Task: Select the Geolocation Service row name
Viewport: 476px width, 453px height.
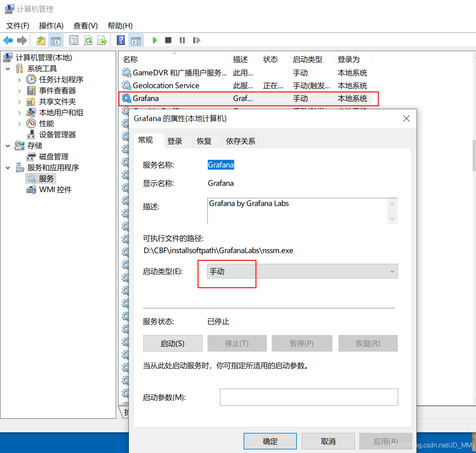Action: (x=166, y=86)
